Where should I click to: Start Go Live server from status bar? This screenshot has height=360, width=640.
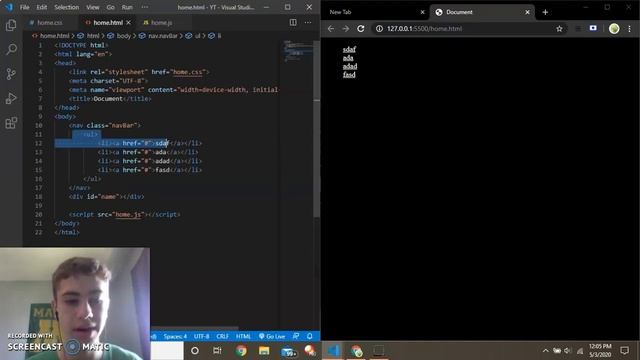(x=272, y=336)
